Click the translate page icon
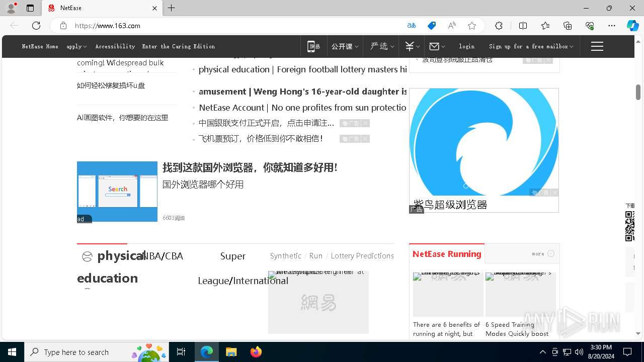 click(x=412, y=26)
